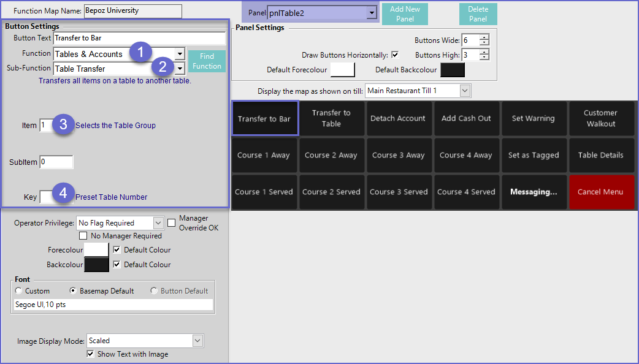The width and height of the screenshot is (639, 364).
Task: Click the Find Function button
Action: [x=207, y=61]
